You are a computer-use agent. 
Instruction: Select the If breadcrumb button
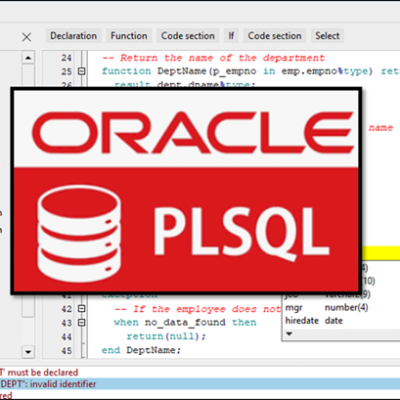pyautogui.click(x=231, y=36)
